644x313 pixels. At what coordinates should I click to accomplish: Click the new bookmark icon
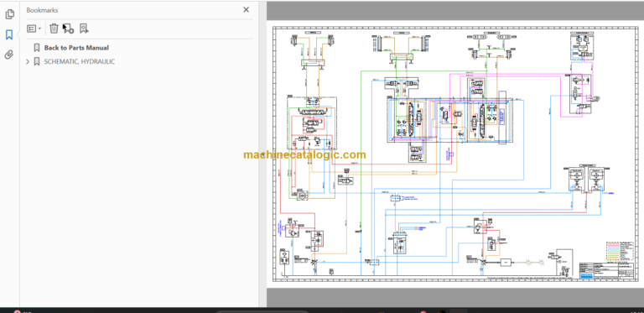point(68,29)
